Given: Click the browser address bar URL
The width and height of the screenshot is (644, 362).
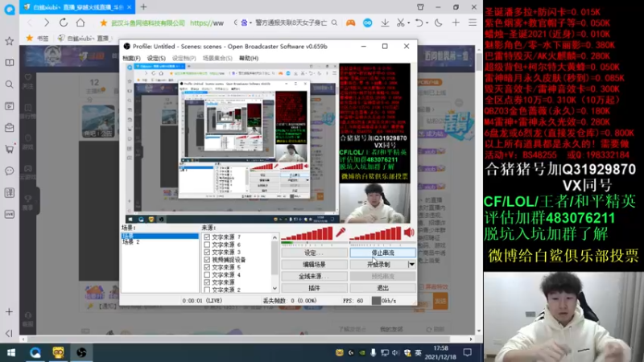Looking at the screenshot, I should click(207, 23).
